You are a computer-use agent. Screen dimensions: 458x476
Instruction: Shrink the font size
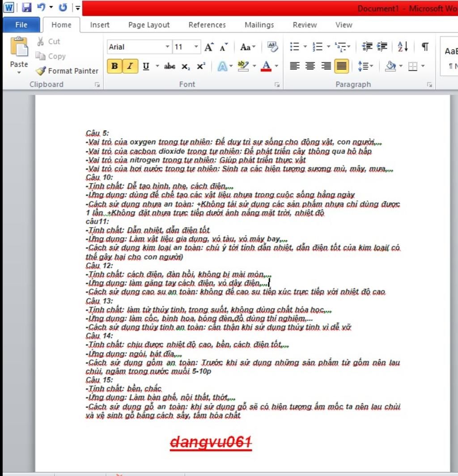point(224,47)
